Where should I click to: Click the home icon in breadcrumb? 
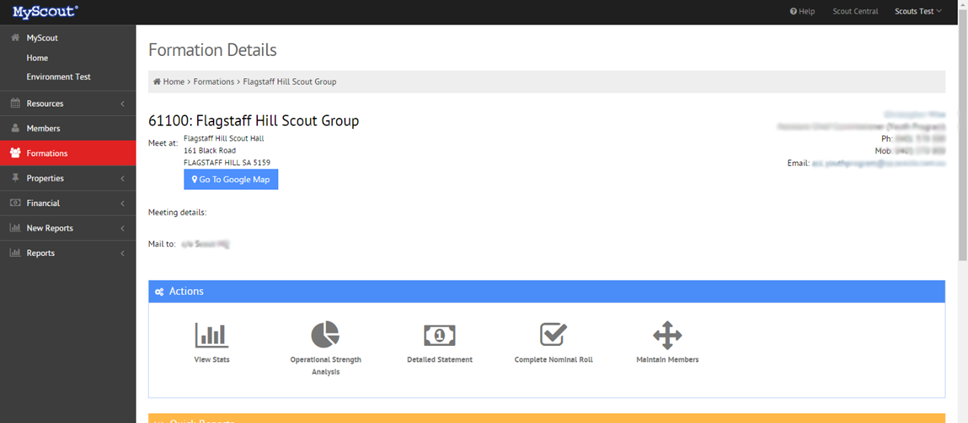click(157, 82)
